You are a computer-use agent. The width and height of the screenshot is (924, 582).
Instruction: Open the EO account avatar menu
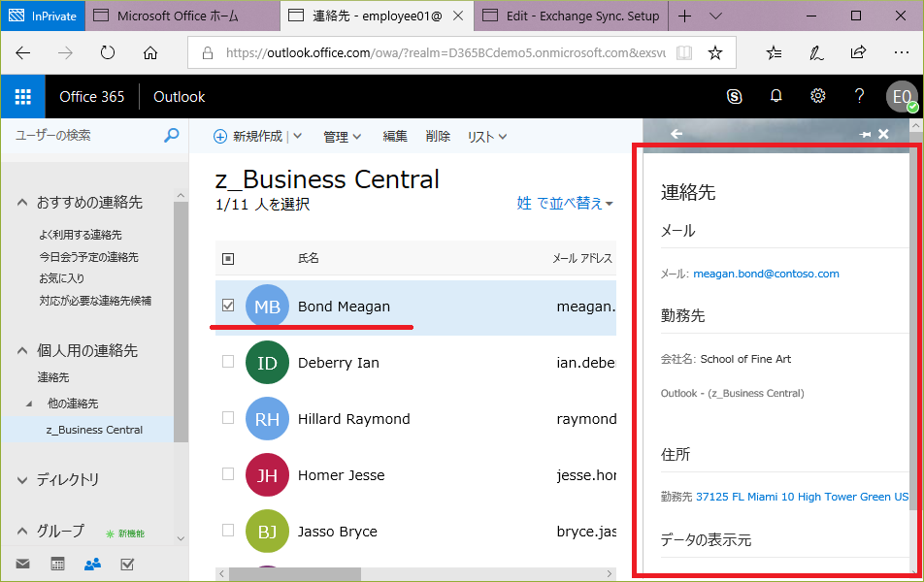tap(903, 97)
